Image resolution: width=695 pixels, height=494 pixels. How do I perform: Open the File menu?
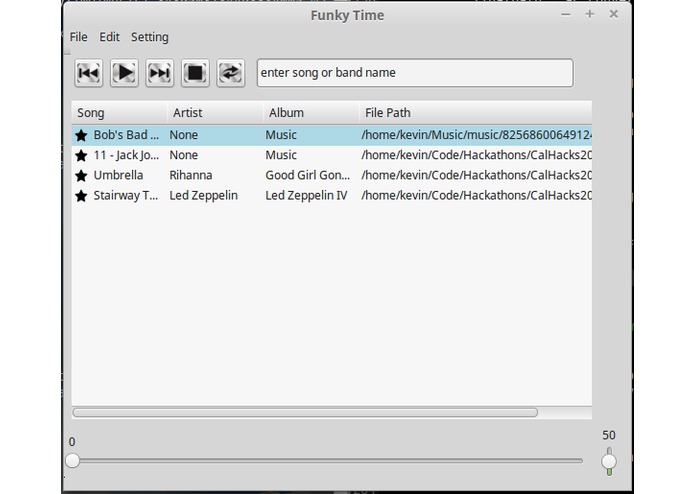coord(78,37)
